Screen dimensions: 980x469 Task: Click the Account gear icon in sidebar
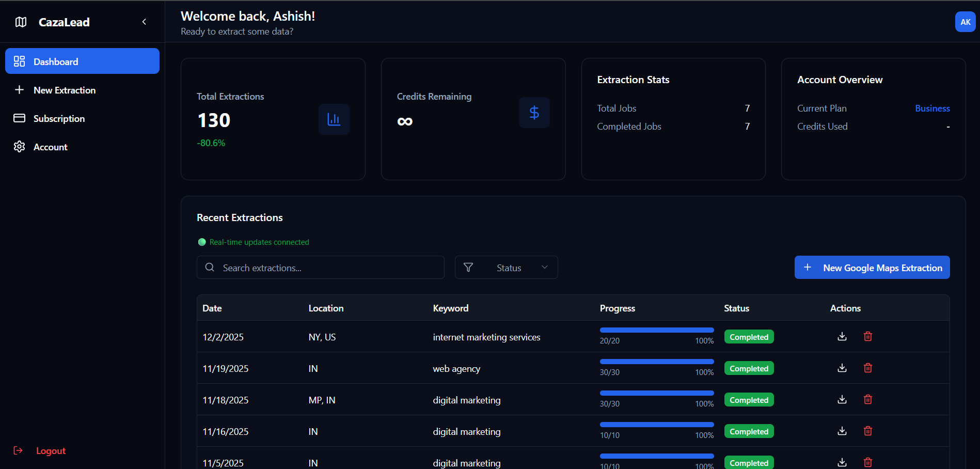[x=19, y=147]
